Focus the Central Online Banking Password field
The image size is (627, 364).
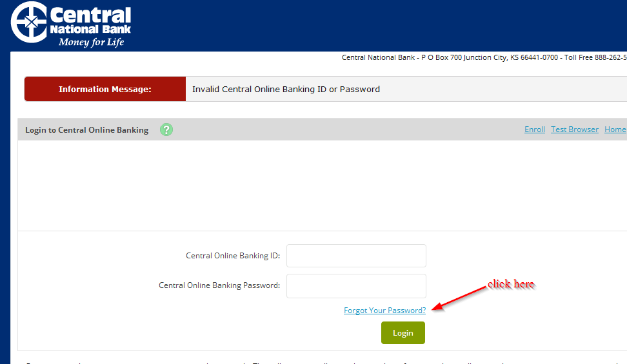[x=356, y=286]
